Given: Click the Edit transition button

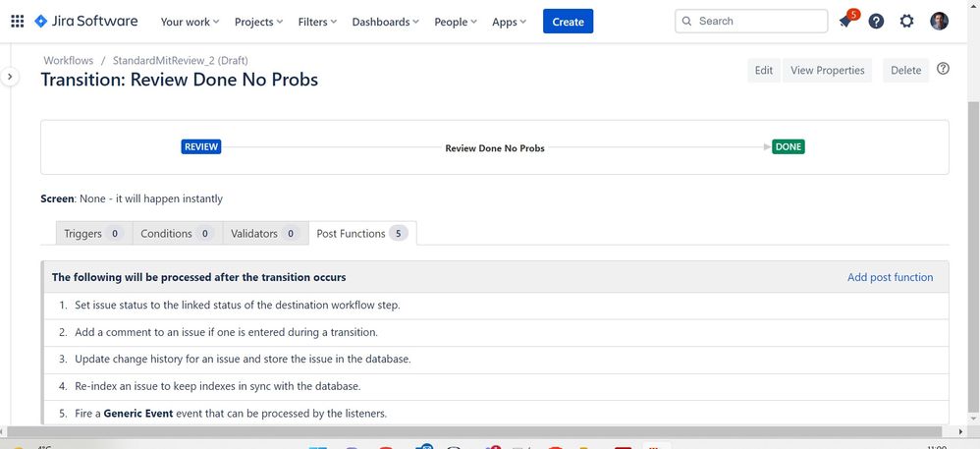Looking at the screenshot, I should click(764, 70).
